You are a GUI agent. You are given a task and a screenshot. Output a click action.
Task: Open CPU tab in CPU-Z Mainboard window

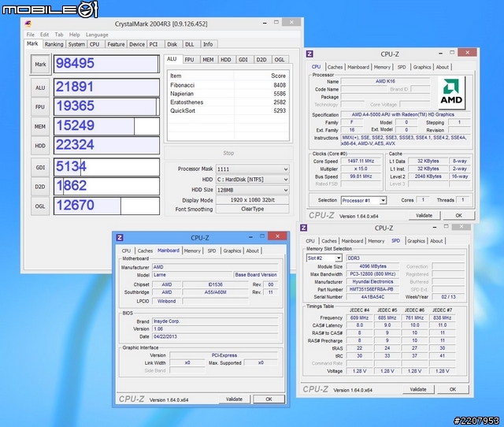[x=126, y=251]
